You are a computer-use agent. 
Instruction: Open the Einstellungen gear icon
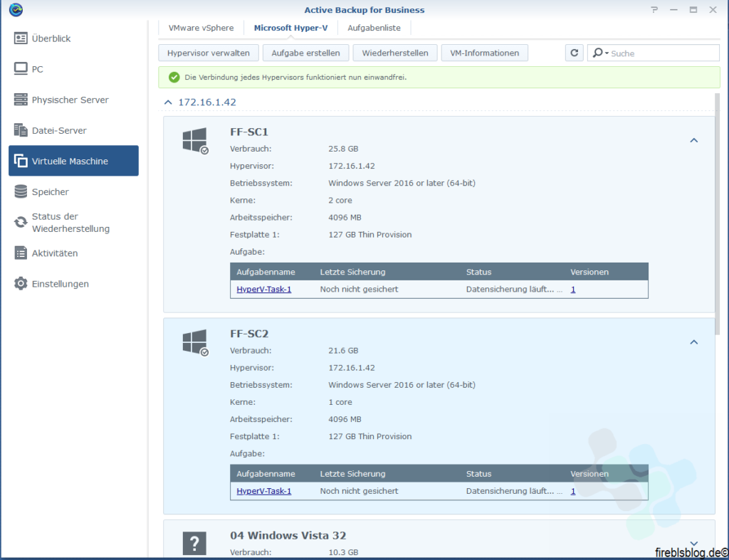[x=21, y=283]
